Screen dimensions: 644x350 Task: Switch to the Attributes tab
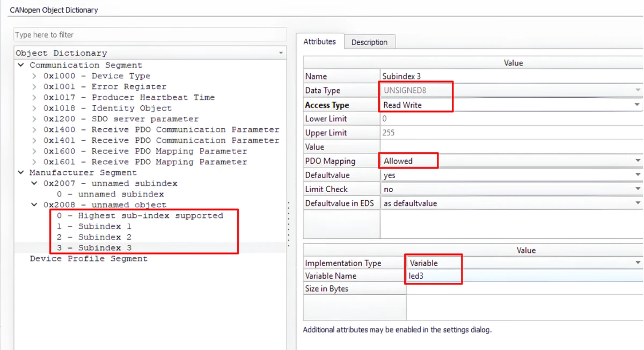tap(320, 41)
